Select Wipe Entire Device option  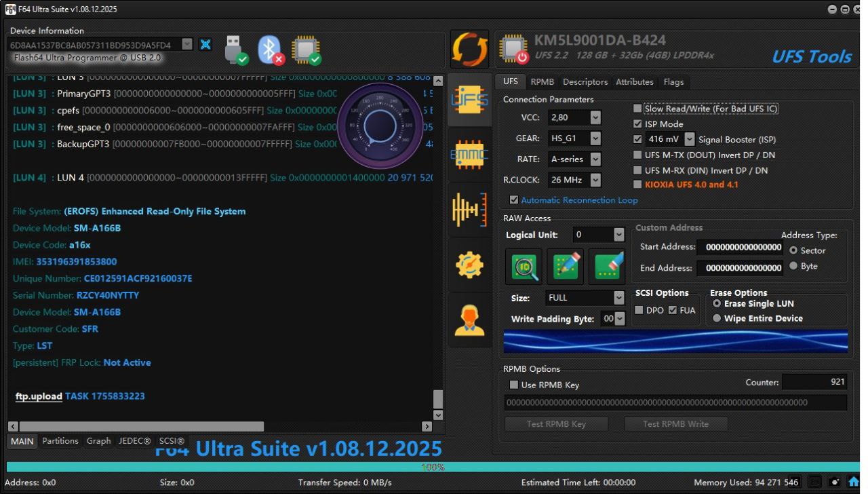coord(717,318)
